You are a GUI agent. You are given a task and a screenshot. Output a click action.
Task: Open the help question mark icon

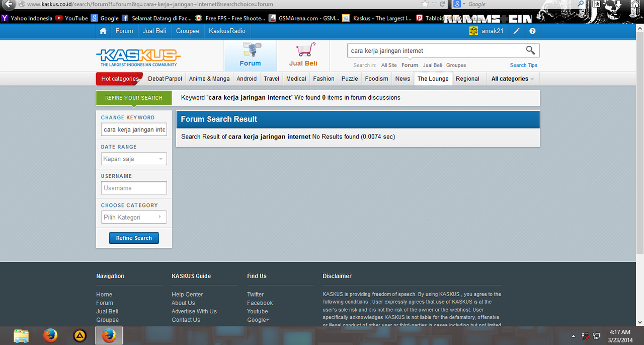pyautogui.click(x=532, y=31)
